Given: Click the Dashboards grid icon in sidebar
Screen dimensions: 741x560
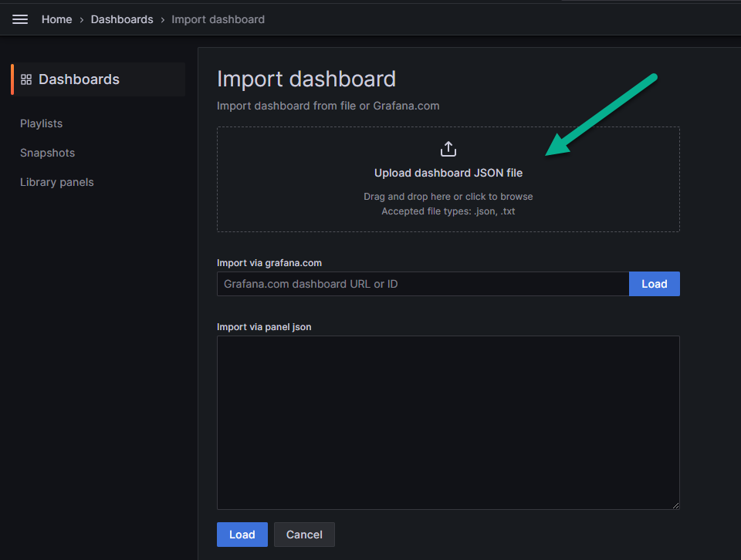Looking at the screenshot, I should coord(26,79).
